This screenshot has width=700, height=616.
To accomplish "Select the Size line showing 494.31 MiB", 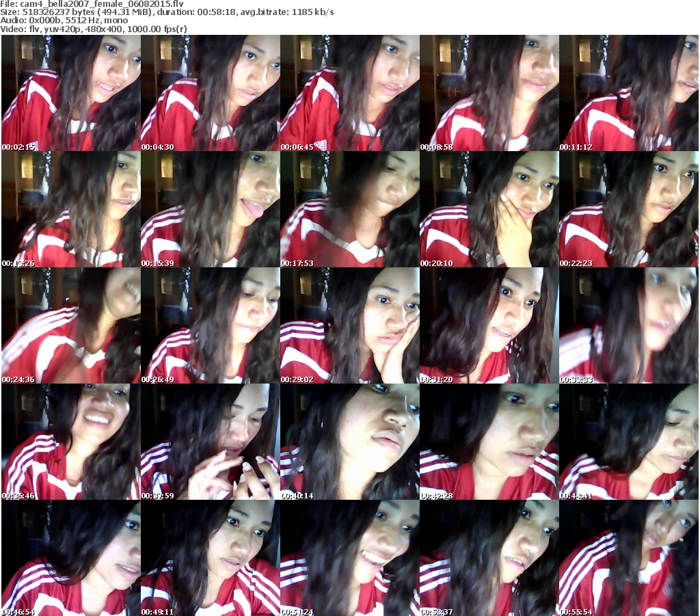I will (167, 12).
